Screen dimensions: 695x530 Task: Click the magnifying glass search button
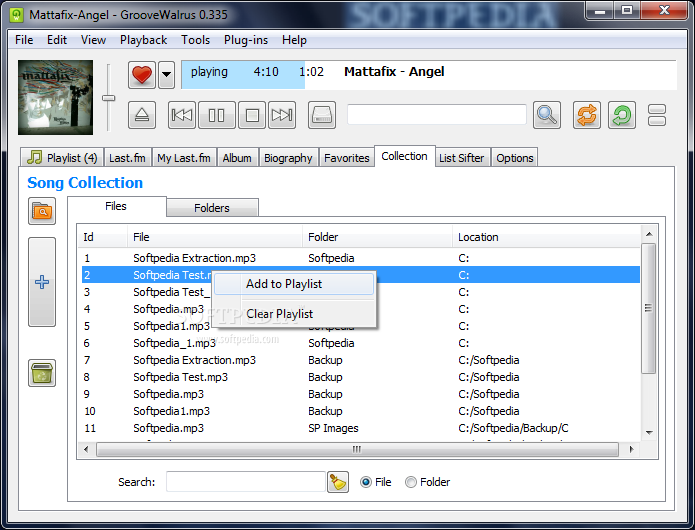pyautogui.click(x=547, y=115)
